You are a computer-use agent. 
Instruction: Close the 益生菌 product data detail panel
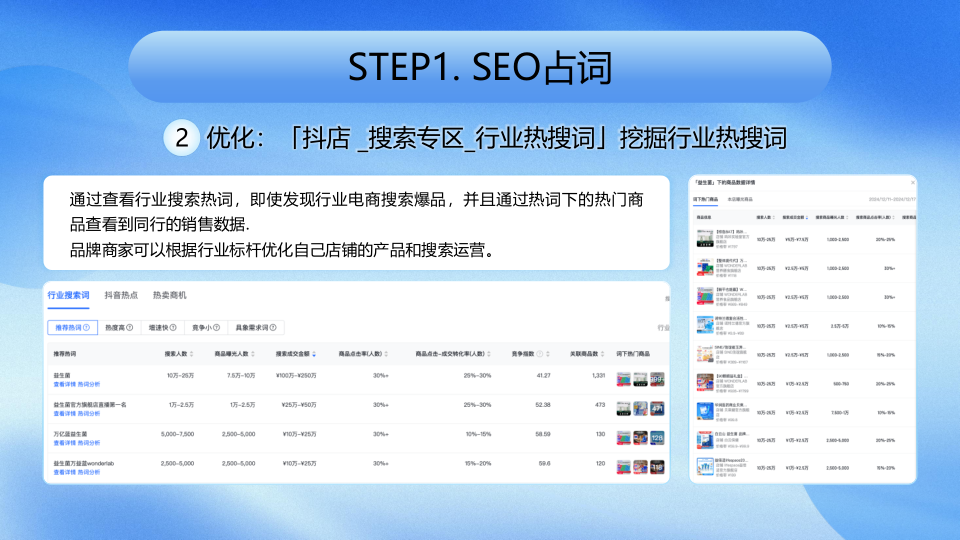coord(912,182)
